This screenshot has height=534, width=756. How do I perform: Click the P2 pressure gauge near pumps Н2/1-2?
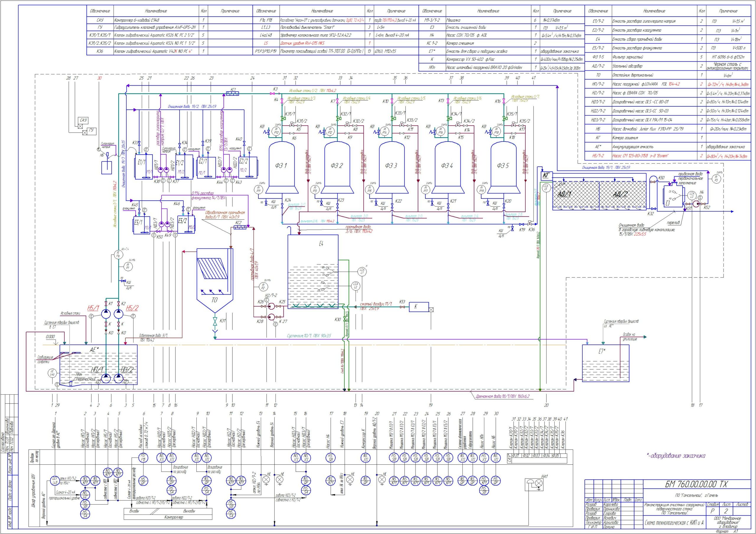[x=263, y=286]
